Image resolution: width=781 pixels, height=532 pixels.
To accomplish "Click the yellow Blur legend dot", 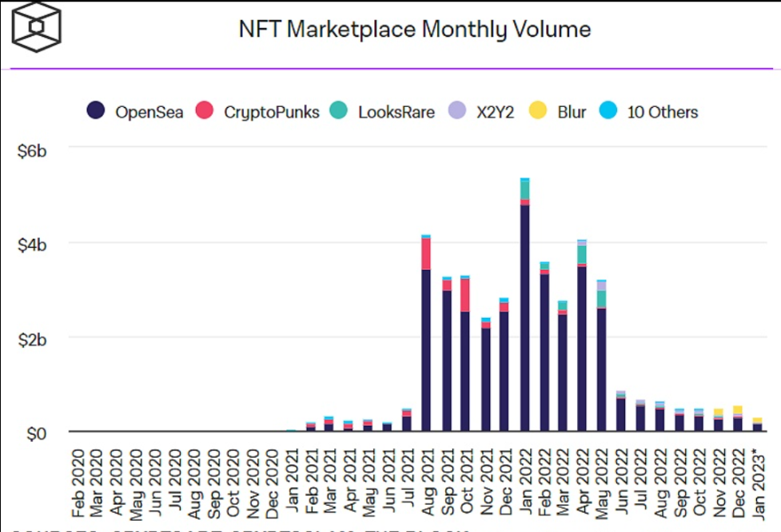I will [537, 112].
